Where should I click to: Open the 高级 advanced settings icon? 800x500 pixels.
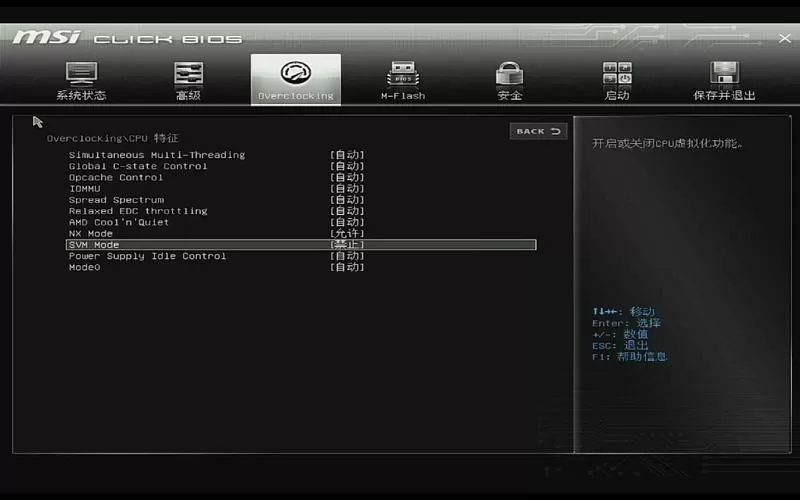(x=188, y=74)
